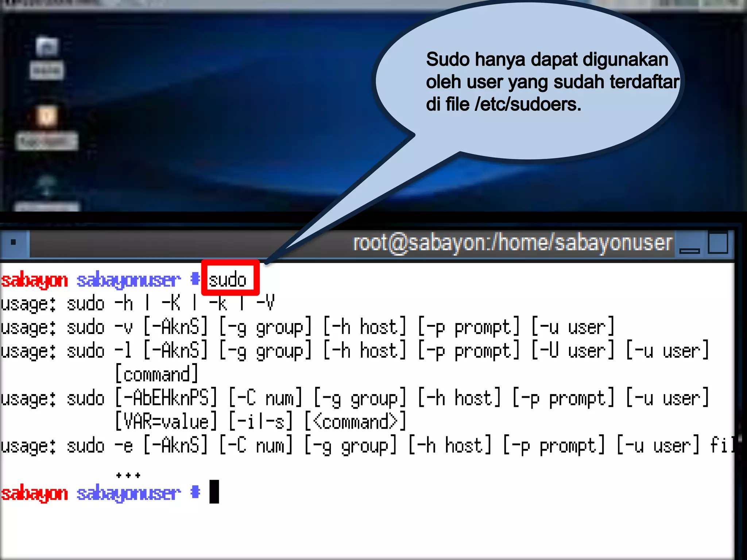Open the third desktop icon with tree shape
The width and height of the screenshot is (747, 560).
(x=46, y=186)
